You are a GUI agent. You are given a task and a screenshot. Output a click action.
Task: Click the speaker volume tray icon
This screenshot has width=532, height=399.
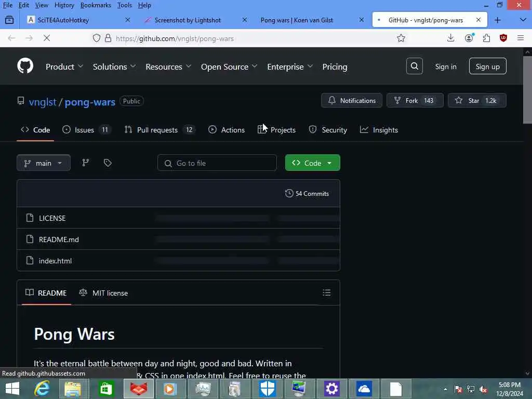[483, 389]
